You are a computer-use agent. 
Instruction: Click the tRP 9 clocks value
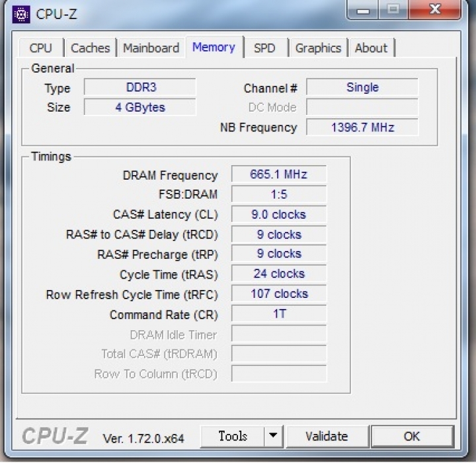(279, 254)
